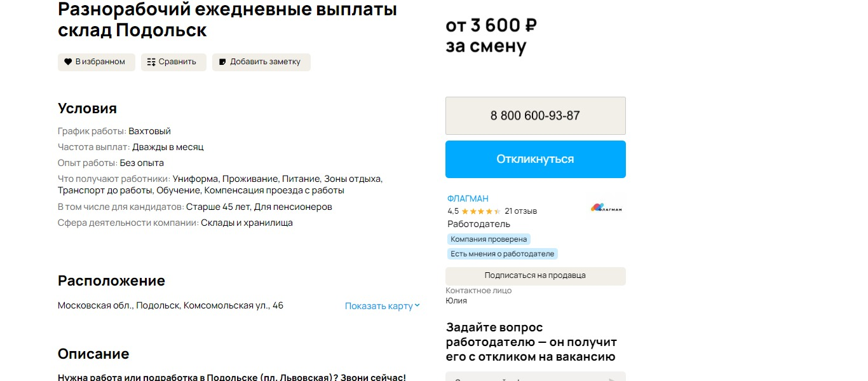Click the note icon in Добавить заметку
Viewport: 868px width, 381px height.
click(x=222, y=62)
